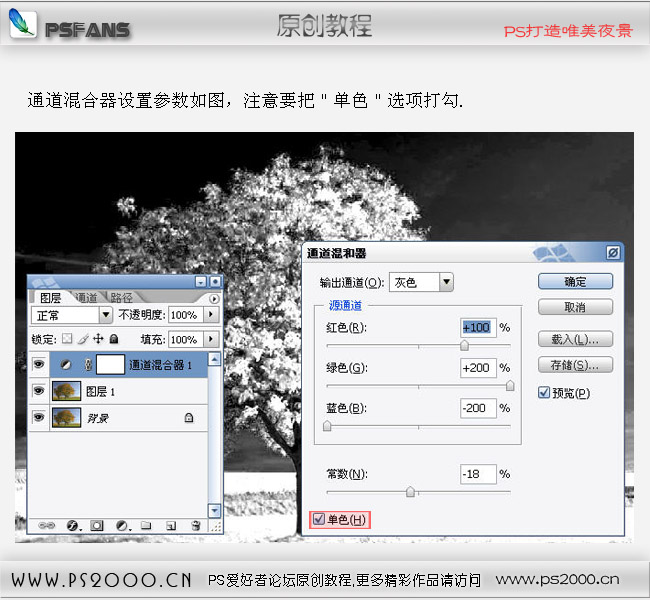650x600 pixels.
Task: Click the 确定 OK button
Action: [575, 282]
